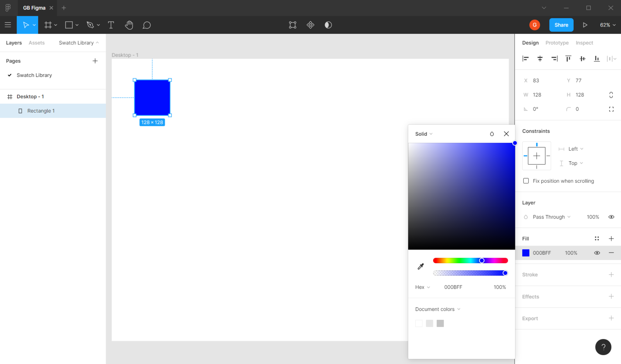Switch to the Layers tab

click(x=14, y=43)
